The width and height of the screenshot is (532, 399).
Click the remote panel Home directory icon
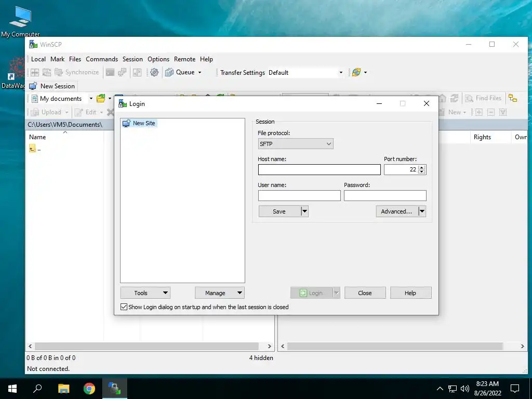[x=443, y=98]
